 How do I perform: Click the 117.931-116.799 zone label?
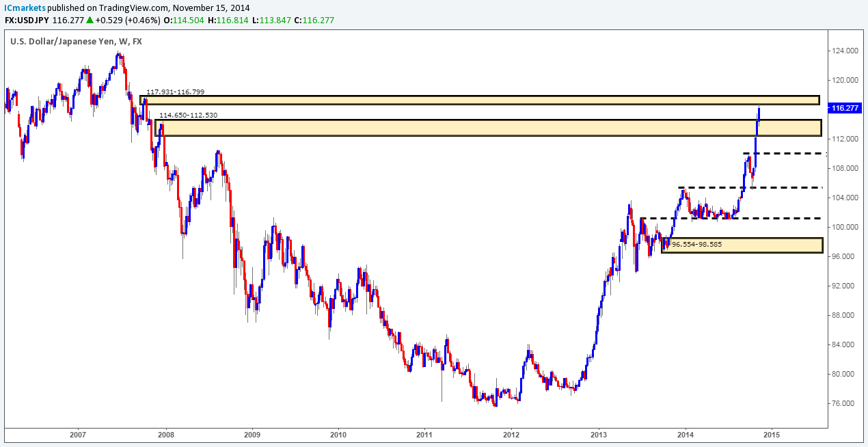click(176, 92)
